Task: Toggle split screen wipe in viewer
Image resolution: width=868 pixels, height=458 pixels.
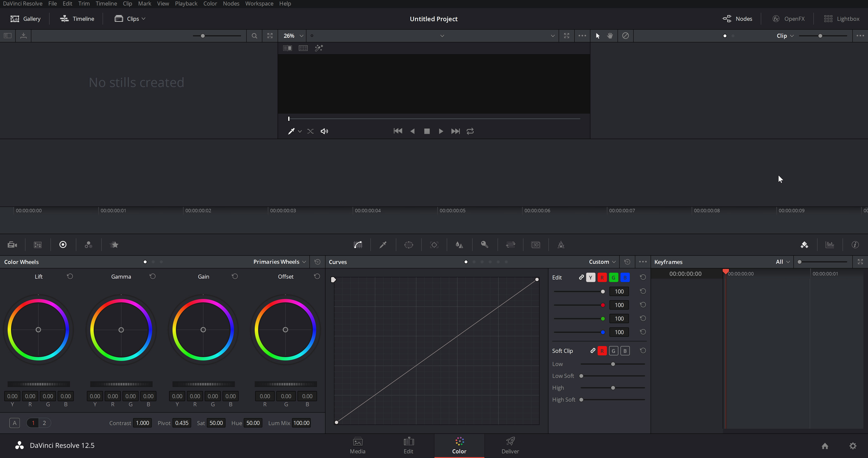Action: (287, 48)
